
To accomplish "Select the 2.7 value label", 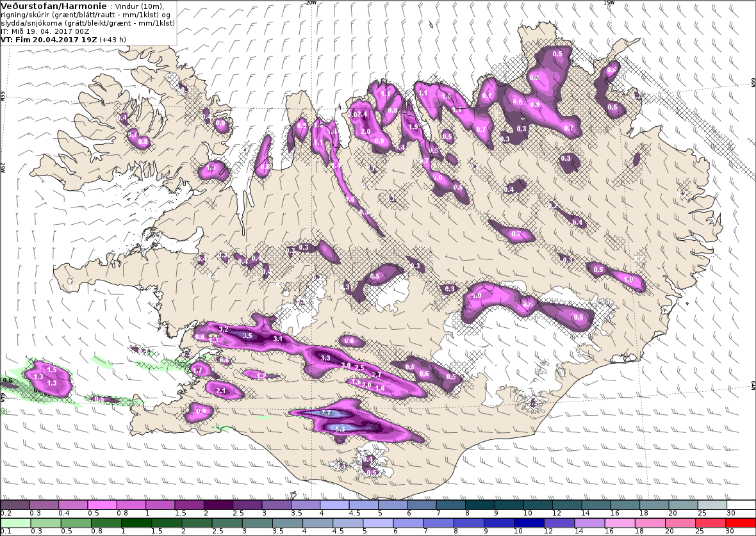I will tap(377, 375).
